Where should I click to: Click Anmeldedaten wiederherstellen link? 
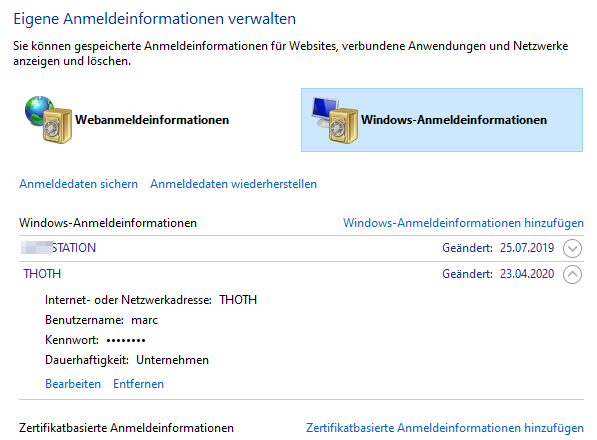[x=233, y=184]
